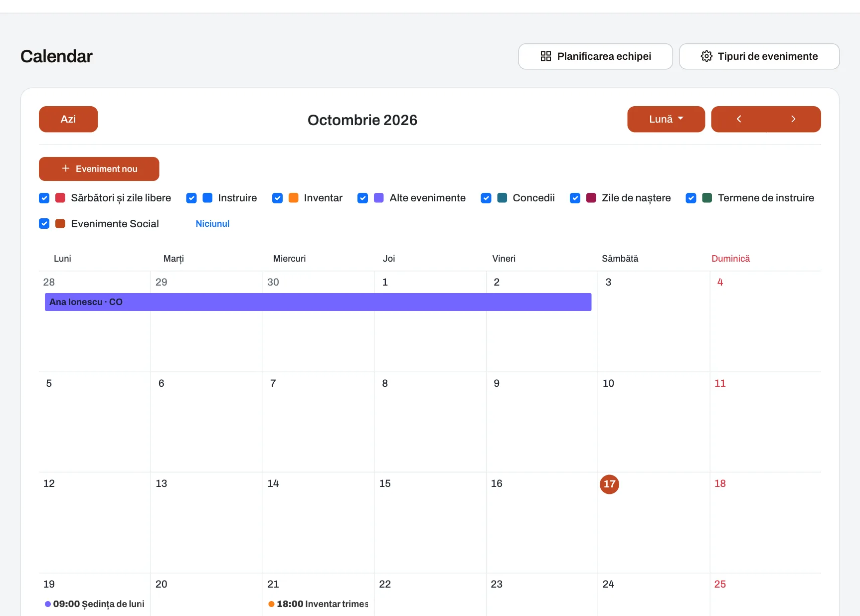
Task: Disable the Inventar filter checkbox
Action: point(278,198)
